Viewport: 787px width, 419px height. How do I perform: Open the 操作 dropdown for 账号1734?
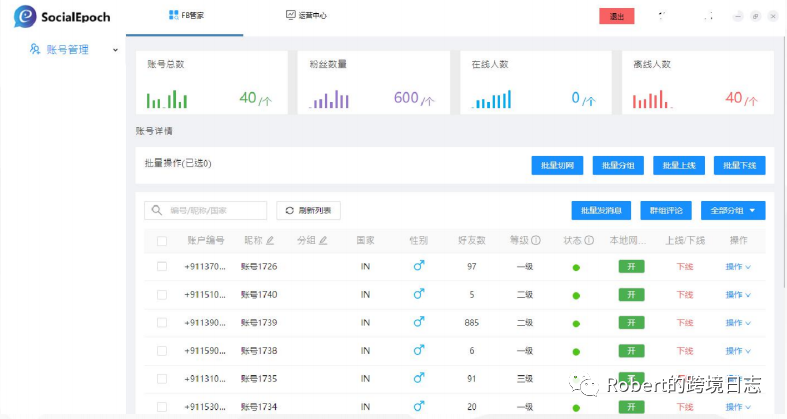pyautogui.click(x=738, y=407)
